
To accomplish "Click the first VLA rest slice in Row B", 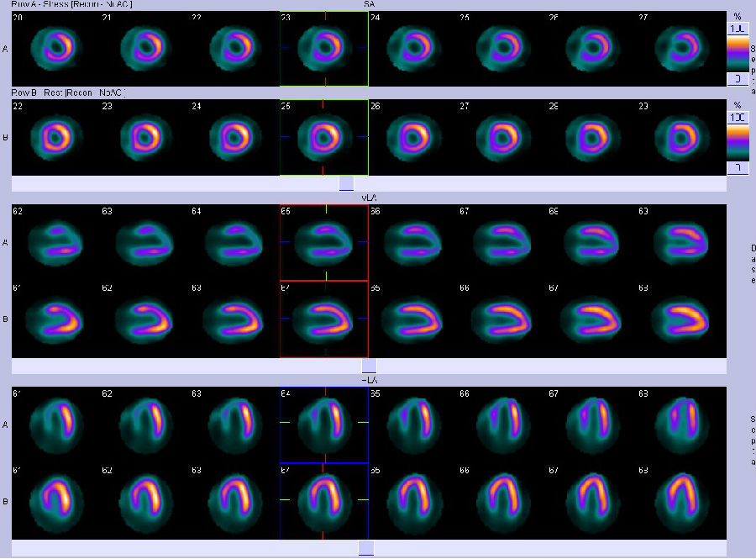I will coord(55,319).
